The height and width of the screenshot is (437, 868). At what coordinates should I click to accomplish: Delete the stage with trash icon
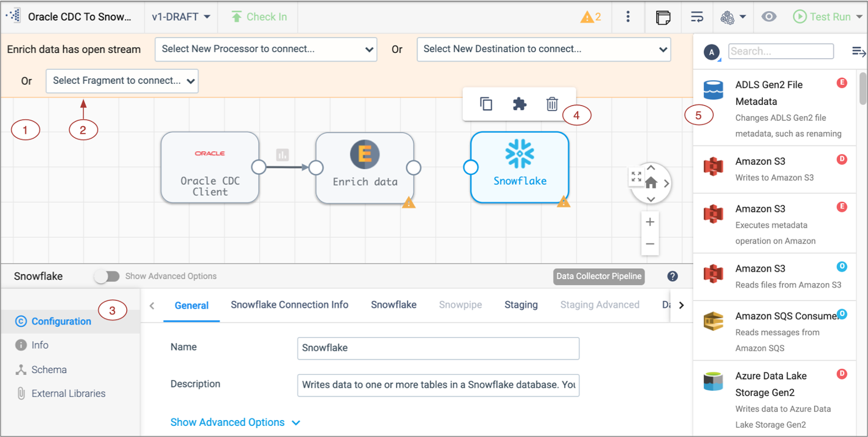552,104
